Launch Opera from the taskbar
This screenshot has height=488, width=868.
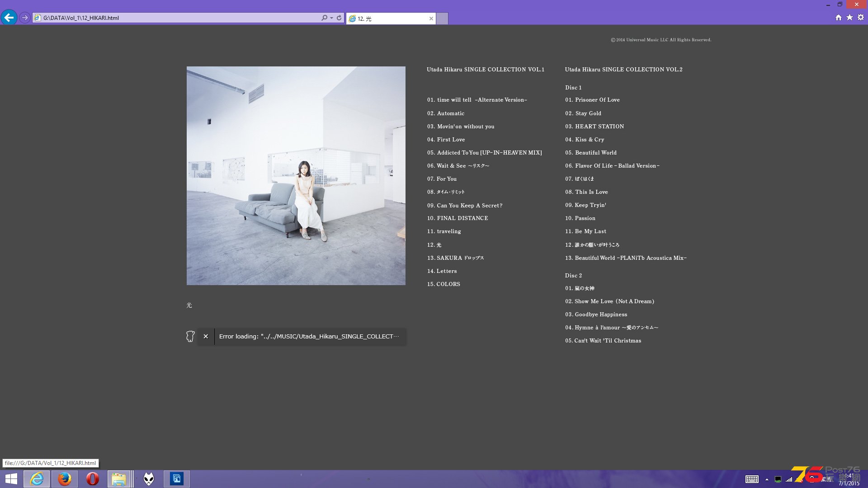click(93, 479)
